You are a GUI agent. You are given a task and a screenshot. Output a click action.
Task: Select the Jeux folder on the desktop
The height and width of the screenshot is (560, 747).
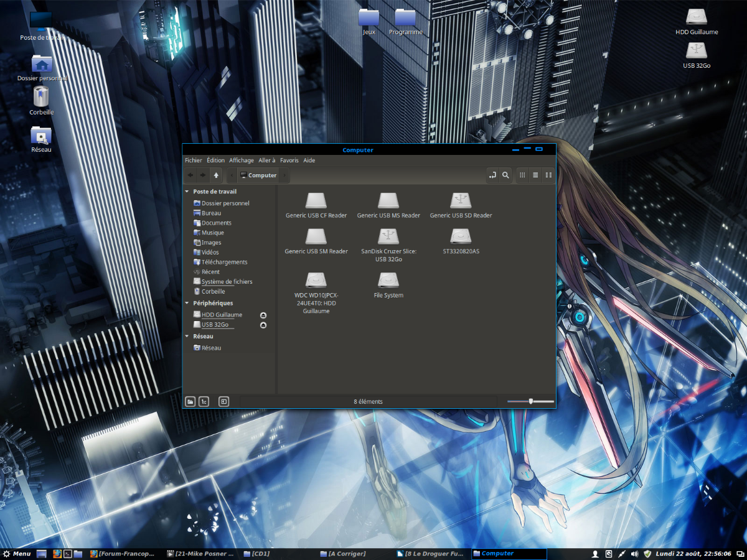[x=369, y=22]
